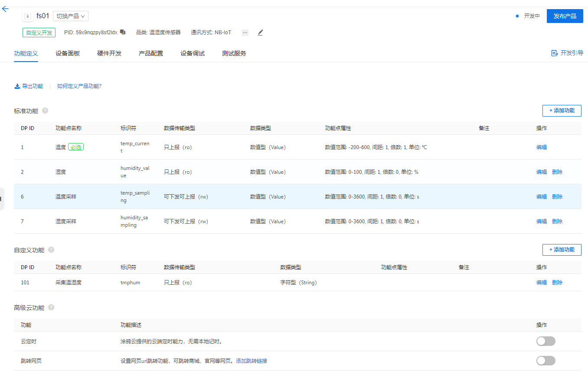Click the 发布产品 button
The height and width of the screenshot is (381, 588).
pyautogui.click(x=565, y=16)
